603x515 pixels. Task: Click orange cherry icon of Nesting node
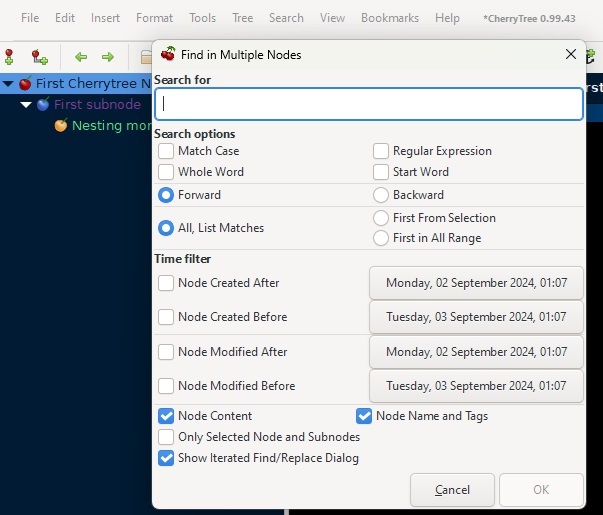pos(61,126)
